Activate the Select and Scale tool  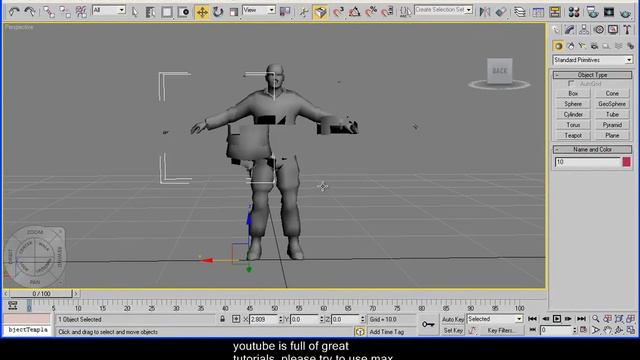[233, 12]
